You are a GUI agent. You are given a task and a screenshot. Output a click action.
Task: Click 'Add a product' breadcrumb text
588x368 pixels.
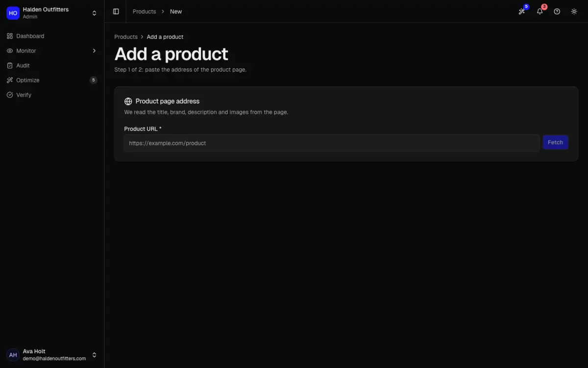point(165,37)
